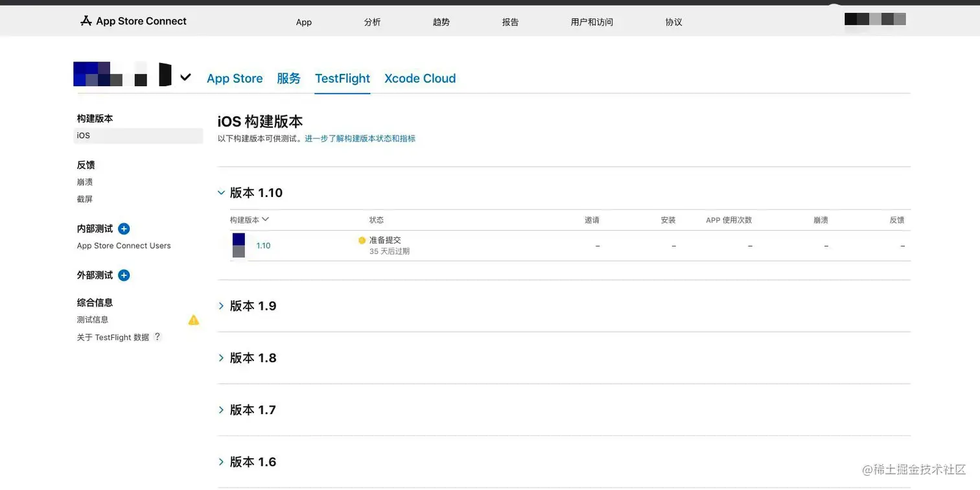Sort by the 构建版本 column header
This screenshot has height=490, width=980.
coord(249,220)
